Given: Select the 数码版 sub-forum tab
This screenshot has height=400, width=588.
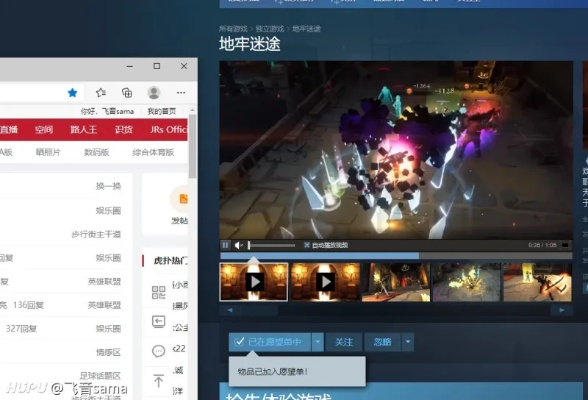Looking at the screenshot, I should click(96, 152).
